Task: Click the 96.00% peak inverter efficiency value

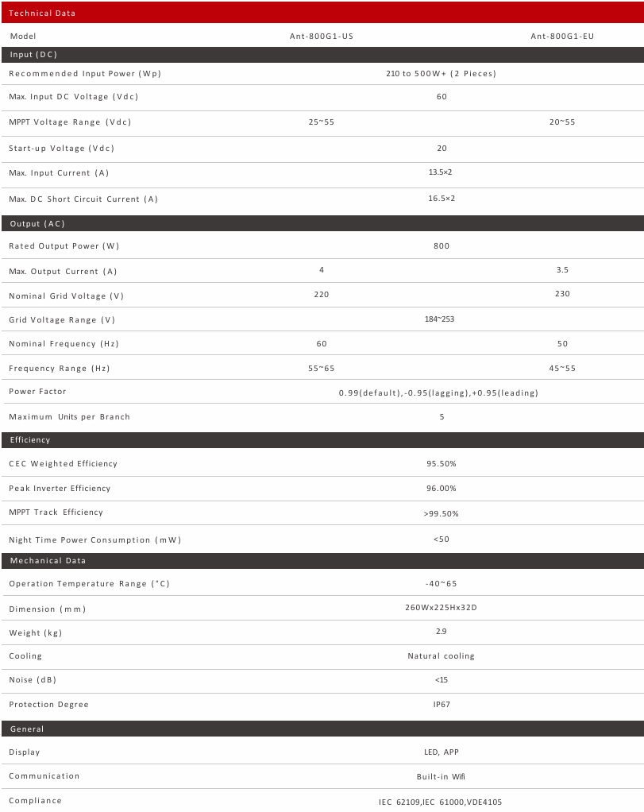Action: point(442,489)
